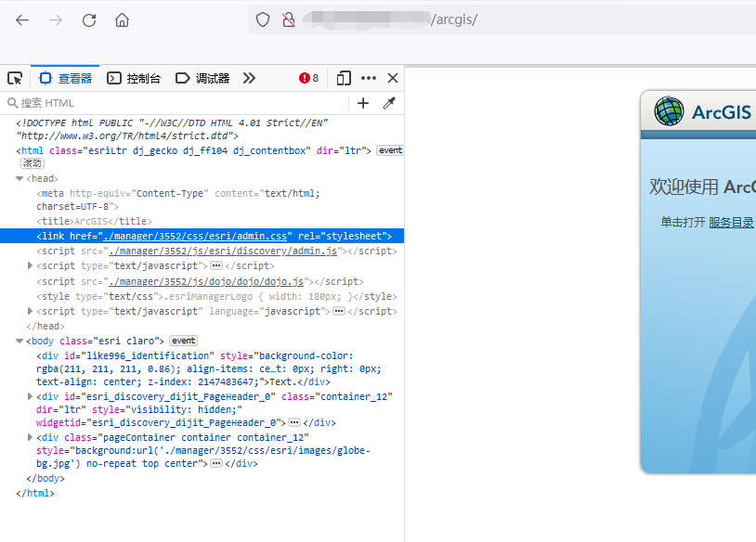The height and width of the screenshot is (542, 756).
Task: Go back to the previous page
Action: pyautogui.click(x=22, y=20)
